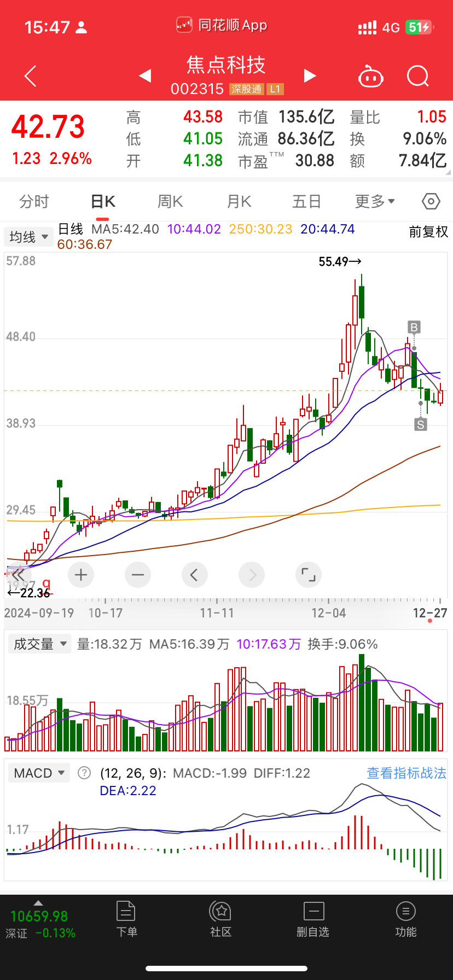Tap 市盈 30.88 value
Screen dimensions: 453x980
point(315,160)
